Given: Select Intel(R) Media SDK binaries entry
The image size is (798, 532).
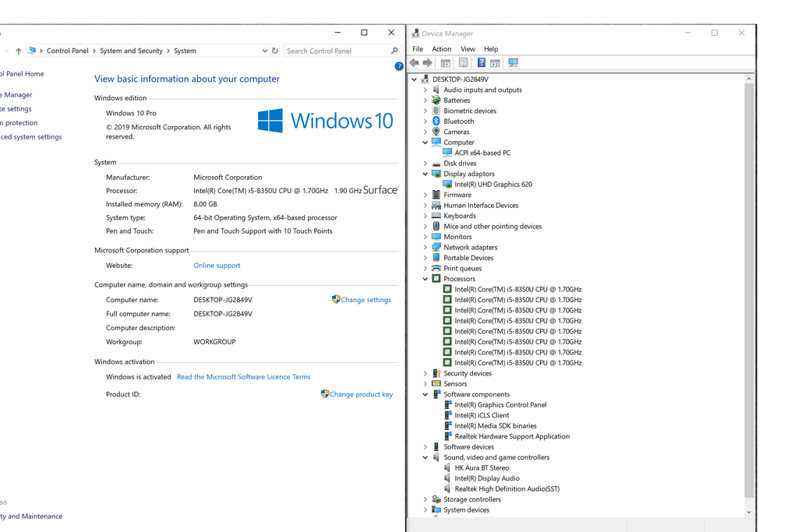Looking at the screenshot, I should click(x=496, y=426).
